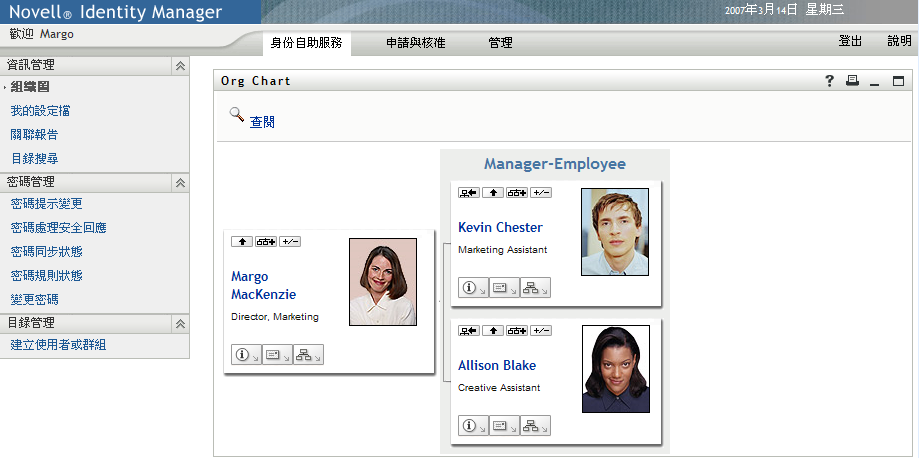The width and height of the screenshot is (919, 460).
Task: Click Kevin Chester's add relationship chart icon
Action: click(x=516, y=193)
